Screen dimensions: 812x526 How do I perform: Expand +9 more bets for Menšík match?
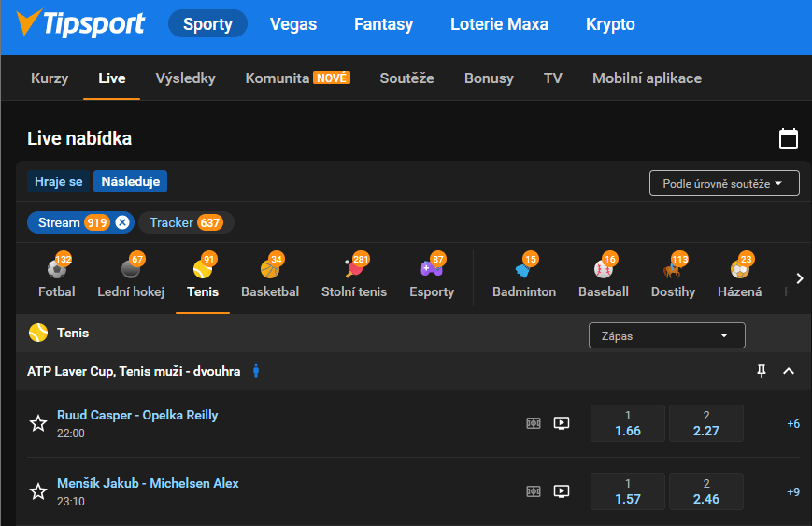point(793,491)
